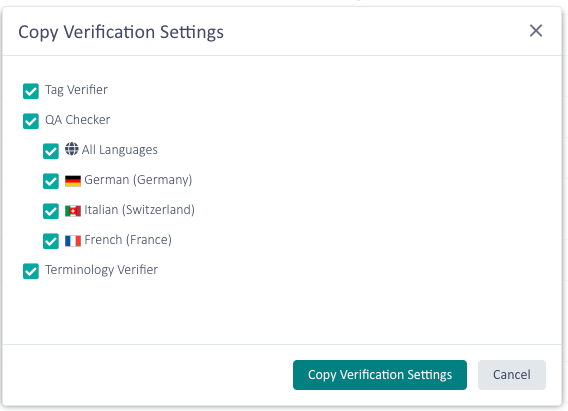This screenshot has width=568, height=411.
Task: Close the dialog with the X icon
Action: point(536,31)
